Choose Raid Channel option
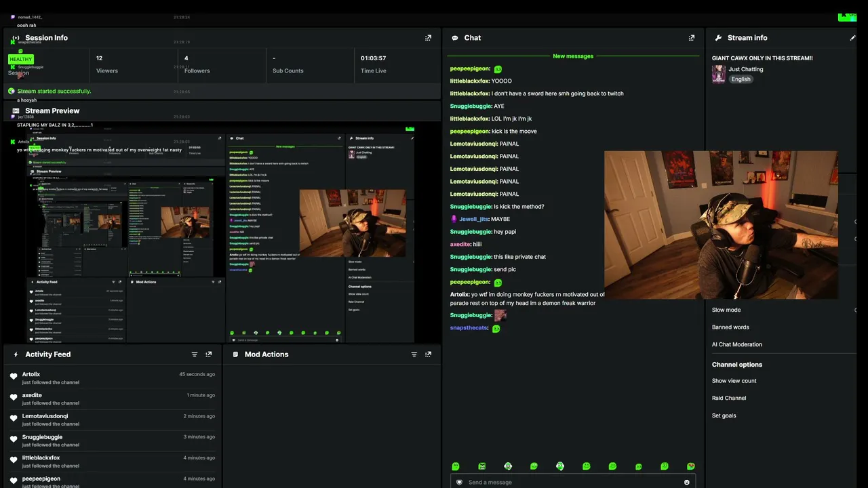The width and height of the screenshot is (868, 488). [x=729, y=398]
